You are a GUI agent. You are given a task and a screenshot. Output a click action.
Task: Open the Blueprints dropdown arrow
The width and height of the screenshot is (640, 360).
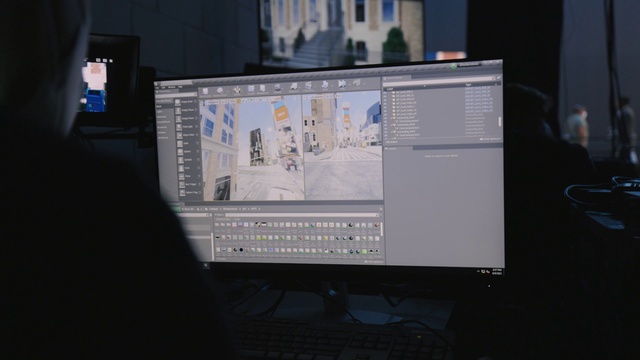300,87
